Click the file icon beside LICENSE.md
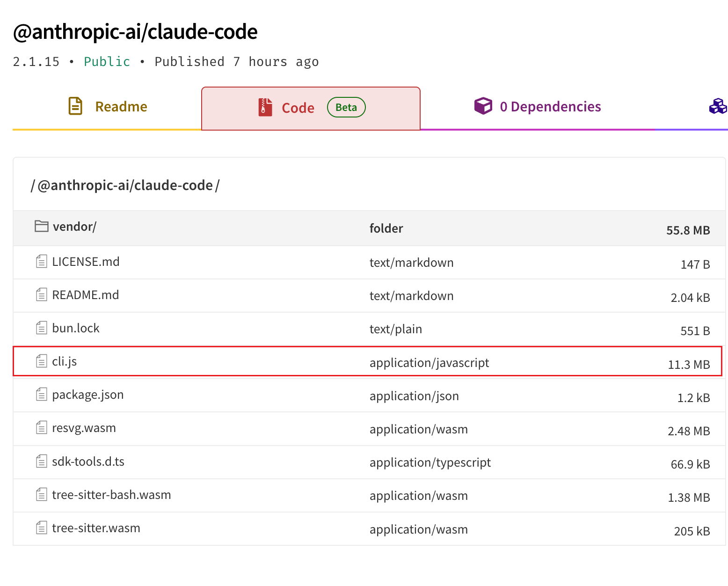The image size is (728, 586). (41, 261)
